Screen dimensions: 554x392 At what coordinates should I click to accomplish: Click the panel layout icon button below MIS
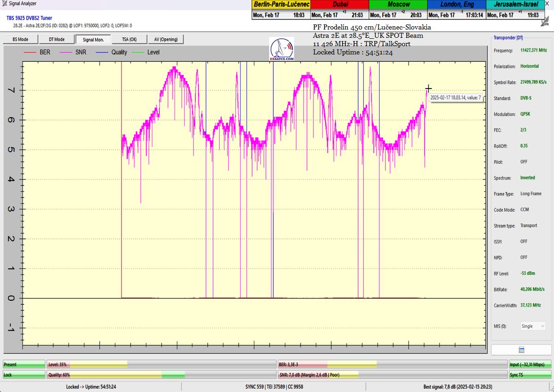tap(521, 350)
